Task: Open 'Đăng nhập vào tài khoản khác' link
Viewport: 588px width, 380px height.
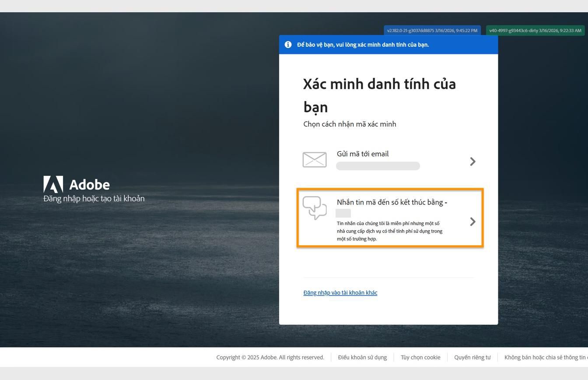Action: coord(340,292)
